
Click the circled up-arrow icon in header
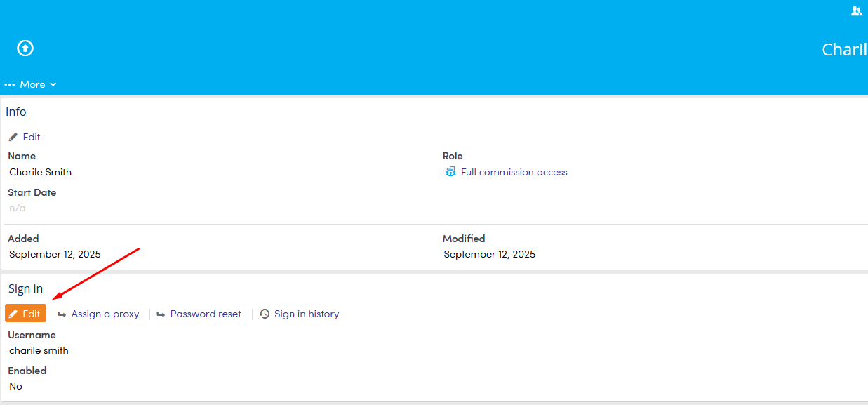coord(25,48)
